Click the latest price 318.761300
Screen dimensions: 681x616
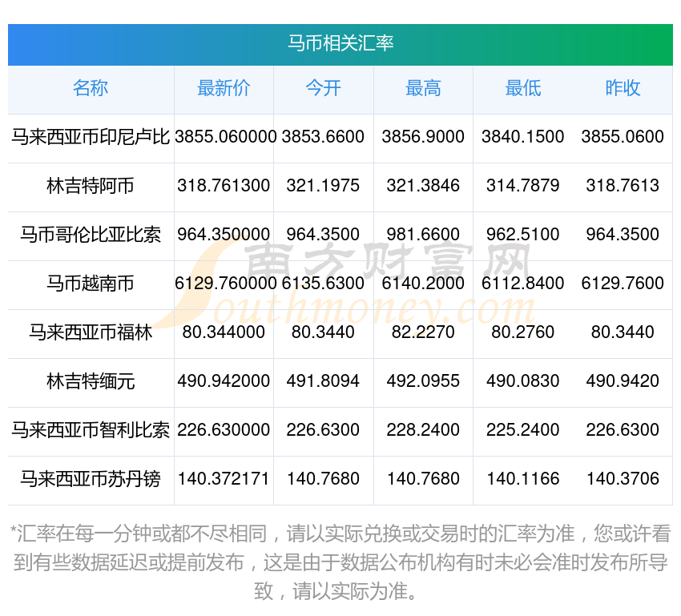(x=224, y=186)
